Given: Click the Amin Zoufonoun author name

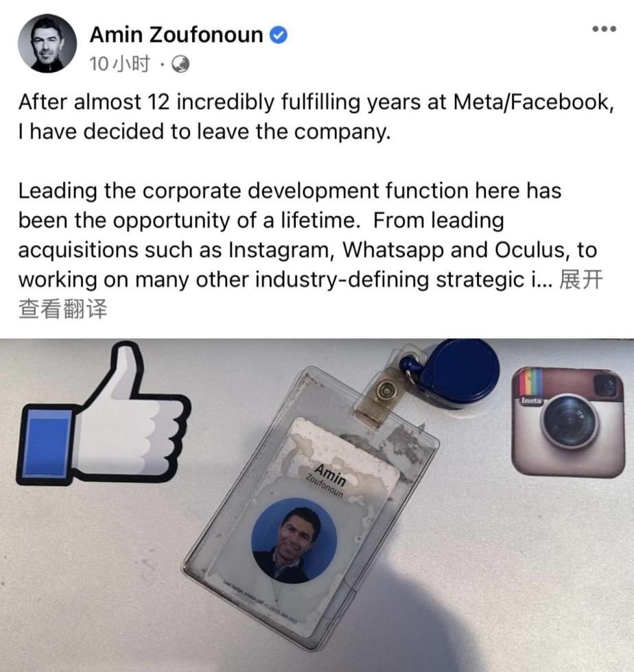Looking at the screenshot, I should click(x=176, y=35).
